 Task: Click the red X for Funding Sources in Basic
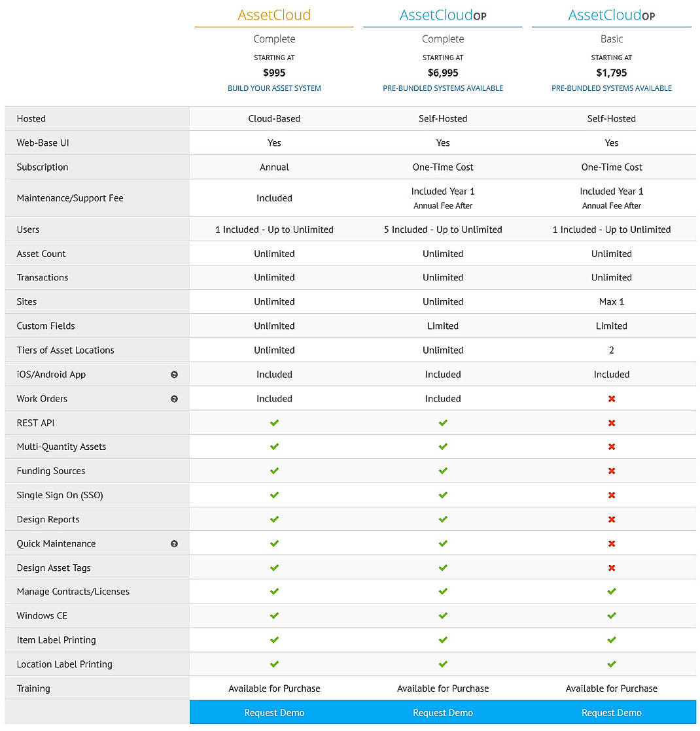pos(612,471)
